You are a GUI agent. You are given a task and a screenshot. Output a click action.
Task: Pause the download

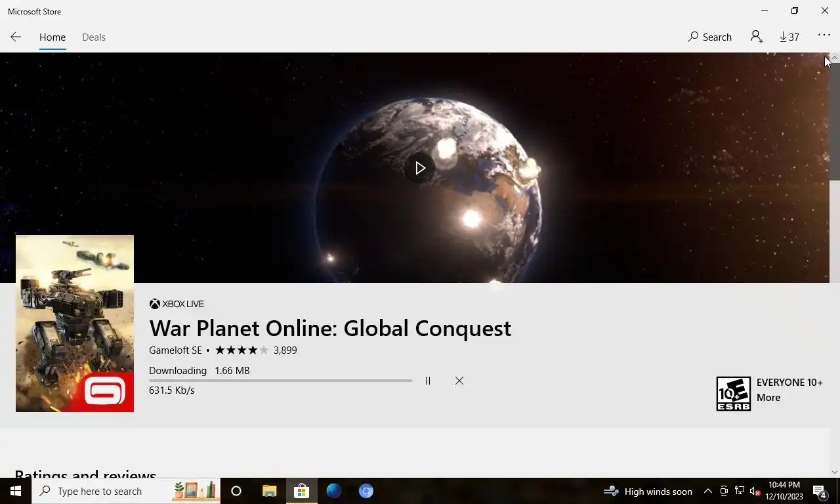(428, 381)
